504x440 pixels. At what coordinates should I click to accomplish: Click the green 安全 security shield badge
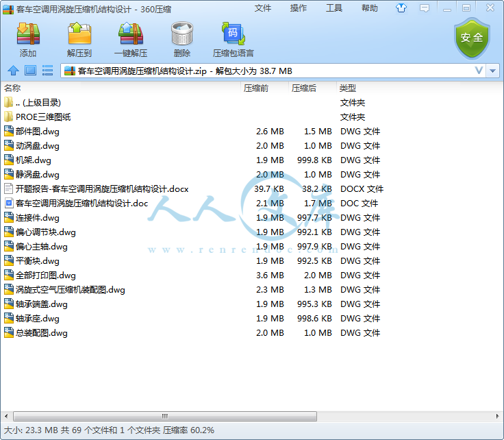(x=472, y=38)
